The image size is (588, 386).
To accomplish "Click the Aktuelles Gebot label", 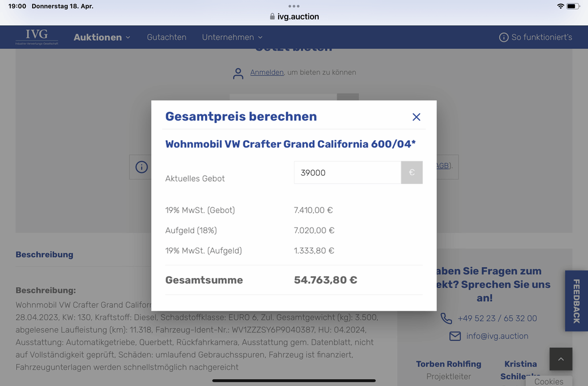I will (x=195, y=179).
